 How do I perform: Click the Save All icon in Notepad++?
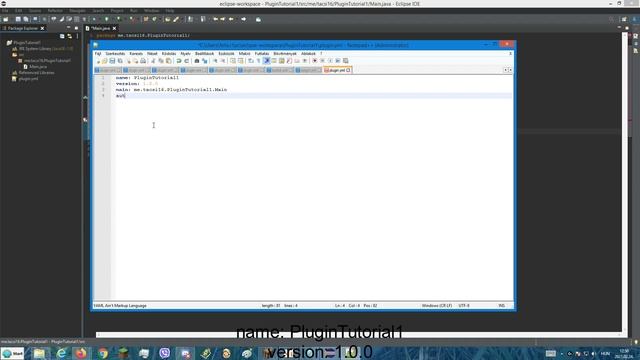pyautogui.click(x=120, y=61)
